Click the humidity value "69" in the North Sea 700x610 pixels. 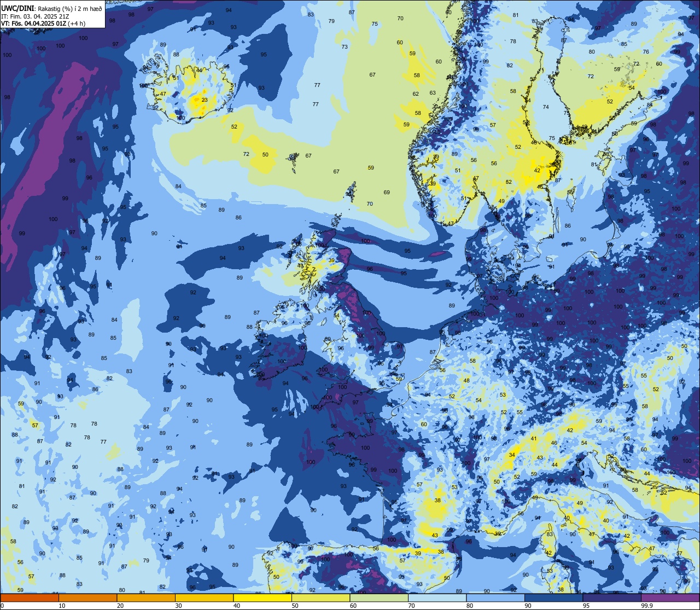pyautogui.click(x=387, y=193)
